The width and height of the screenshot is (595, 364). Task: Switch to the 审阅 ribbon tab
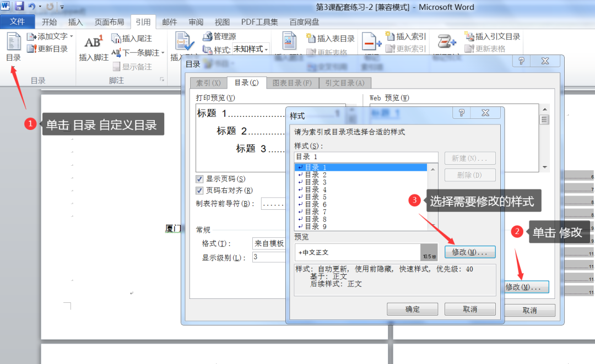(x=196, y=22)
